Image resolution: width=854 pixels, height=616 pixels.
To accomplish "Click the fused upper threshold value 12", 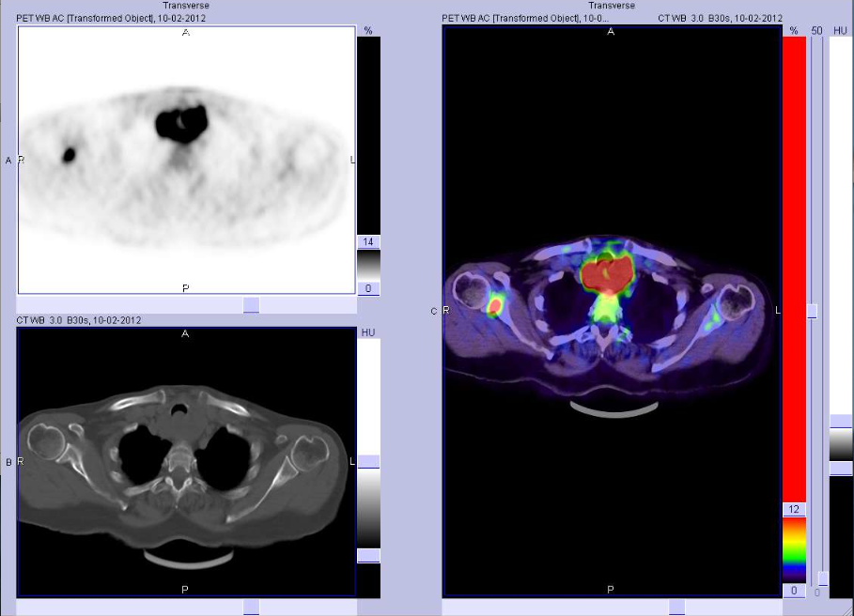I will (x=794, y=509).
